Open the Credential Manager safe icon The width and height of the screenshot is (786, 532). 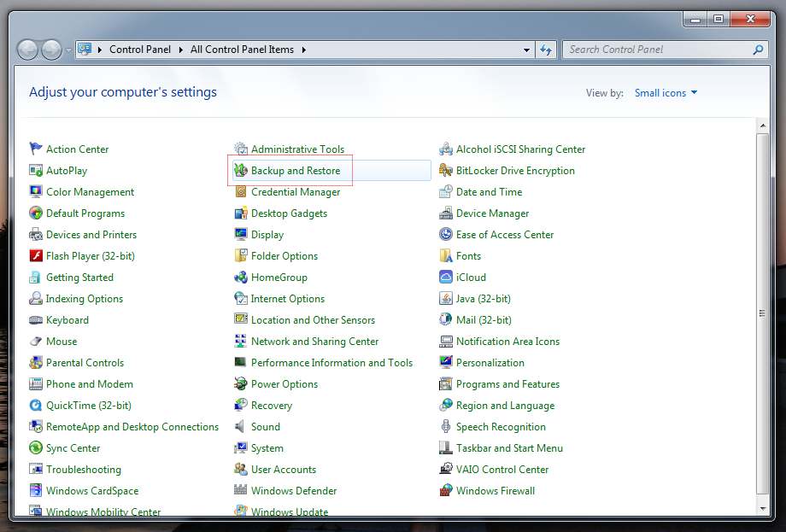241,192
